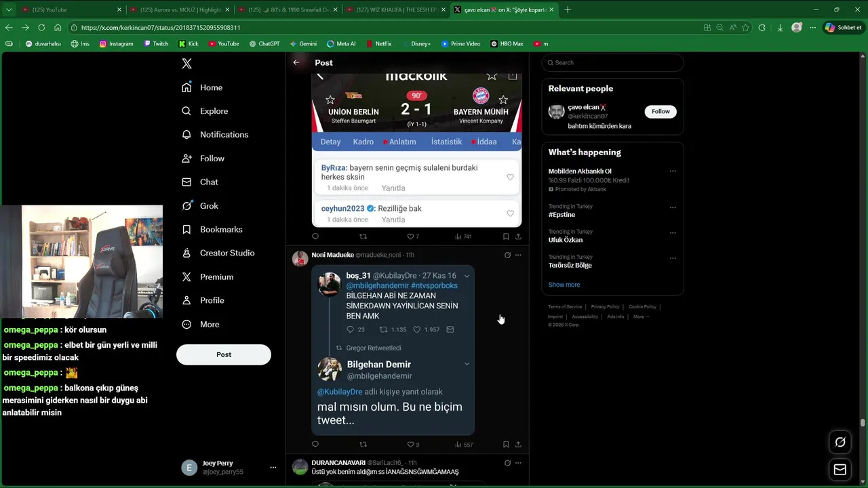Follow çavo elcan in Relevant people
This screenshot has width=868, height=488.
click(660, 111)
